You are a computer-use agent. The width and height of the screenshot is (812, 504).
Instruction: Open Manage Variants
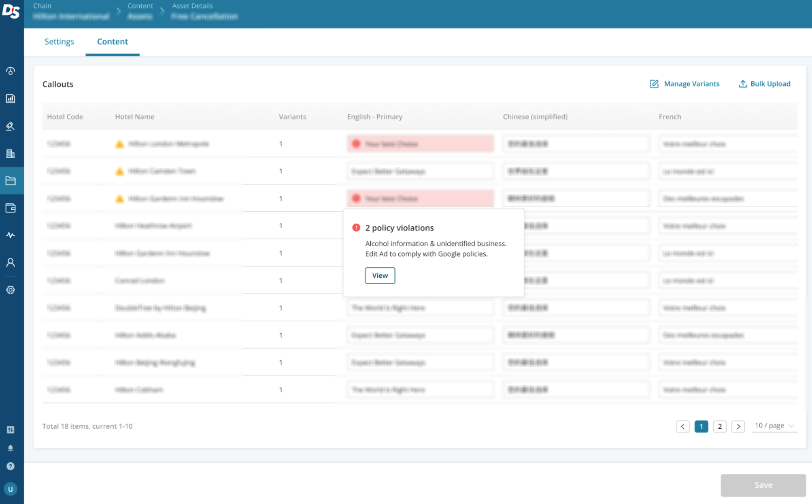[x=685, y=84]
